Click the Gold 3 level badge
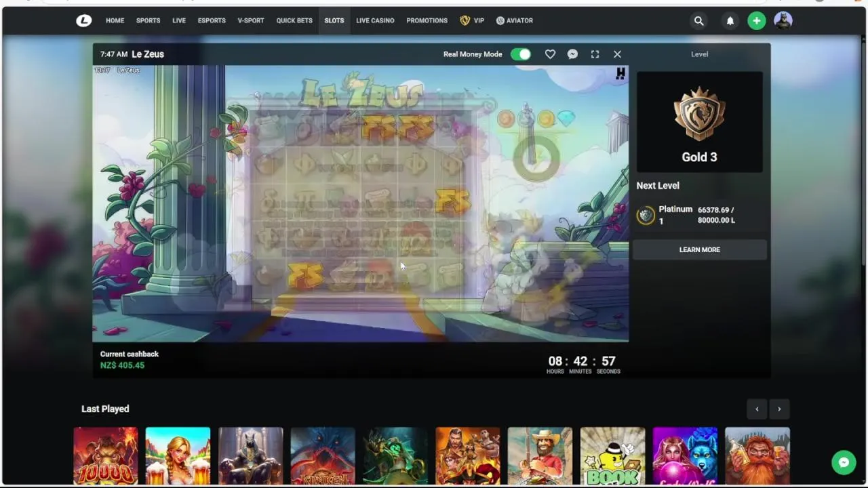 [x=699, y=122]
